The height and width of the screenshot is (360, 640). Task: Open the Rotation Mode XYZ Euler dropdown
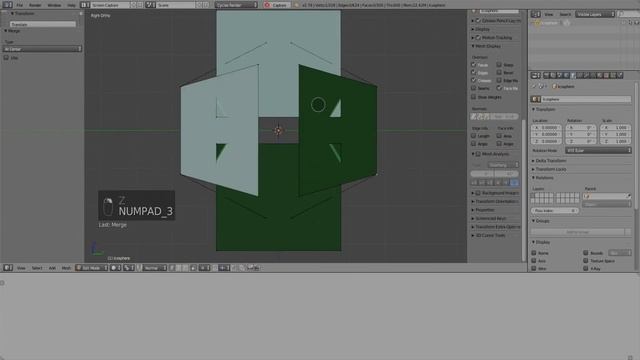(598, 151)
